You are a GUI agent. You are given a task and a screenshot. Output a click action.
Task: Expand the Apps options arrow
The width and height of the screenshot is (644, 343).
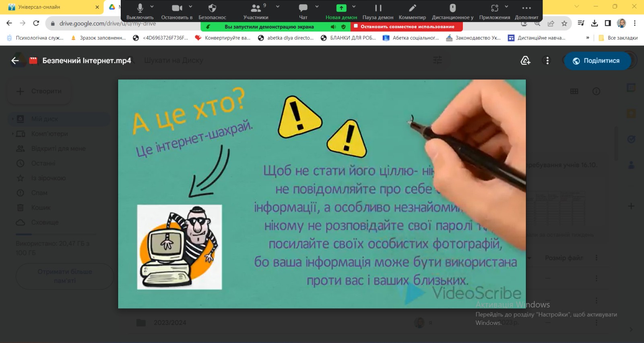(506, 6)
